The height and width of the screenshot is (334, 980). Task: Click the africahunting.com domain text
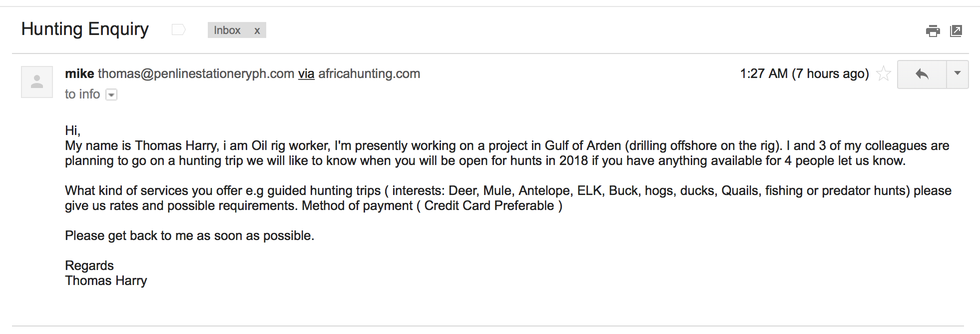(x=369, y=74)
